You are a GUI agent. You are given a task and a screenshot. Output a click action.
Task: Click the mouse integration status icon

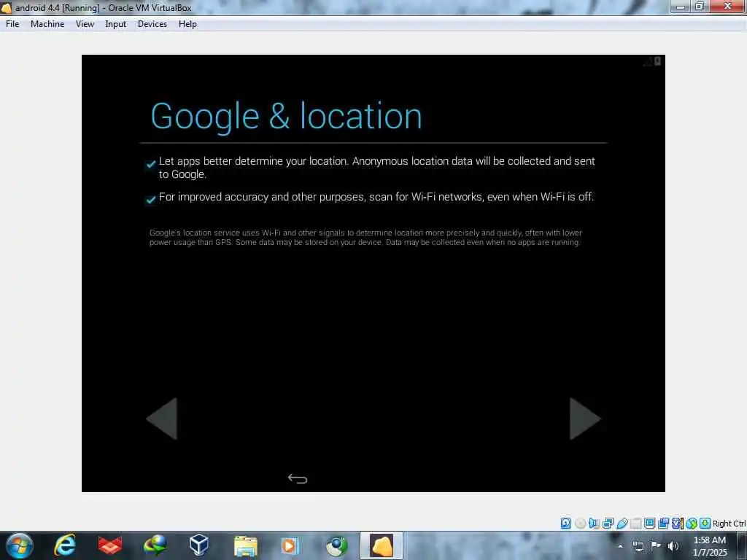[692, 524]
